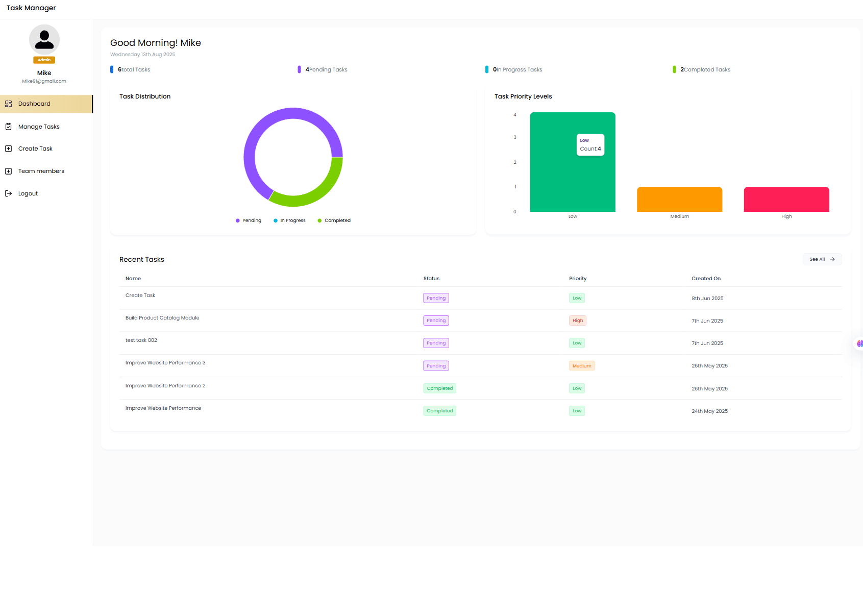Click the floating widget icon at right edge
The height and width of the screenshot is (616, 863).
[x=859, y=343]
